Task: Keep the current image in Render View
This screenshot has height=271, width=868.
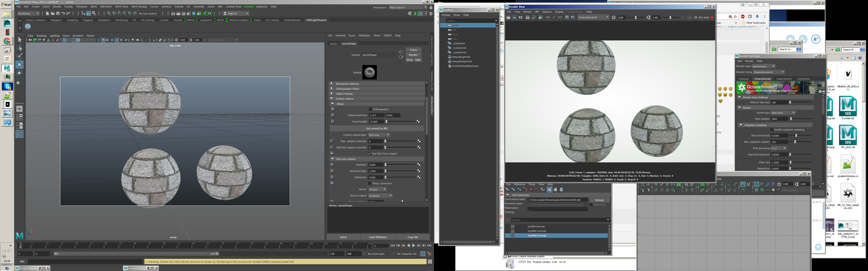Action: click(x=567, y=18)
